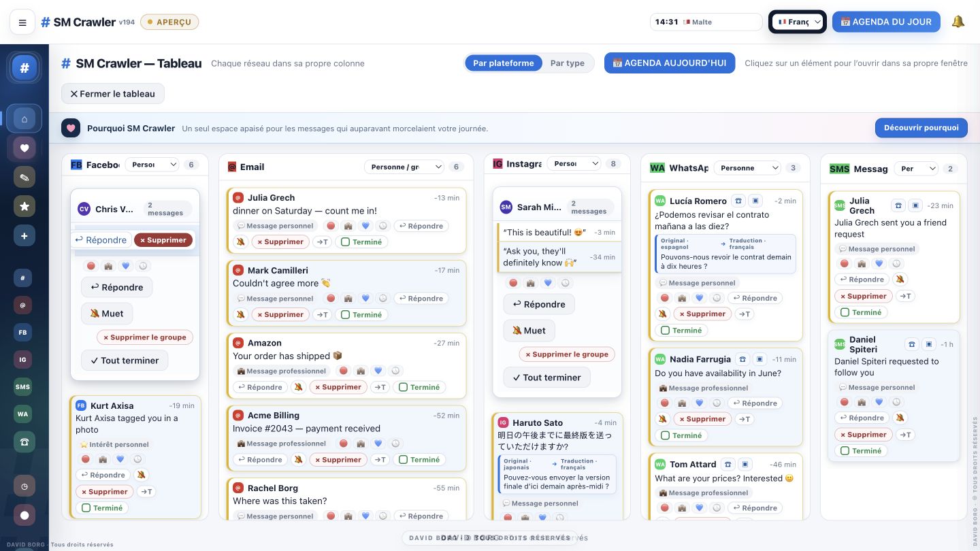Viewport: 980px width, 551px height.
Task: Open the Chris V. group card header
Action: click(135, 209)
